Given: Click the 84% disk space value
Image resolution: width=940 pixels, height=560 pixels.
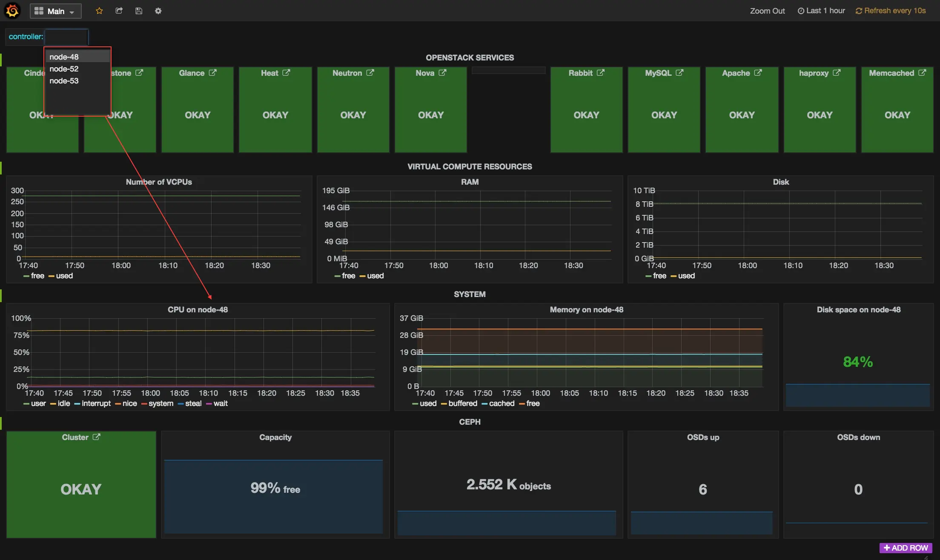Looking at the screenshot, I should click(858, 362).
